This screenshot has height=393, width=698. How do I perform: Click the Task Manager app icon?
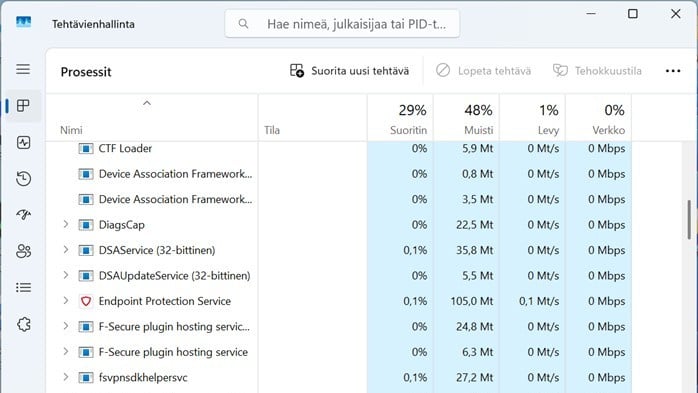24,22
